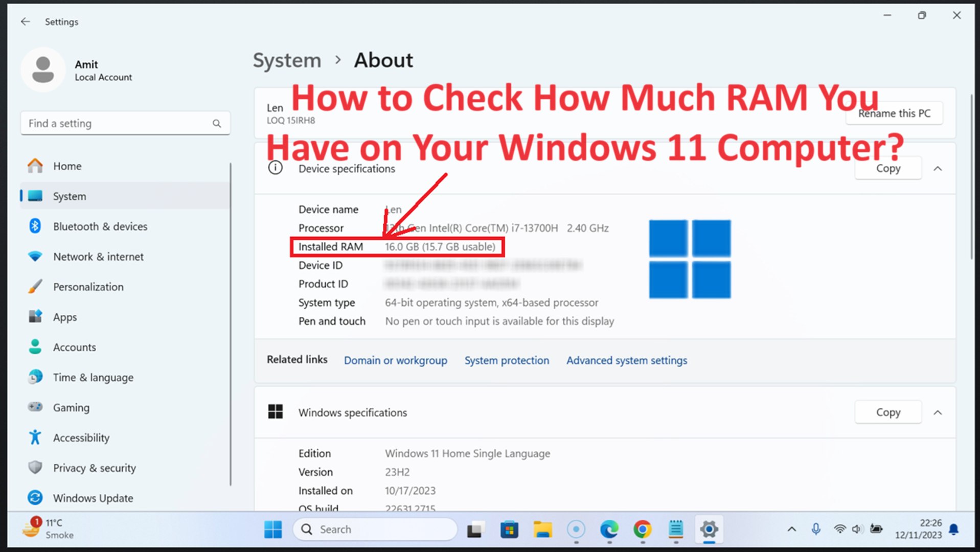The image size is (980, 552).
Task: Open Advanced system settings link
Action: click(x=627, y=360)
